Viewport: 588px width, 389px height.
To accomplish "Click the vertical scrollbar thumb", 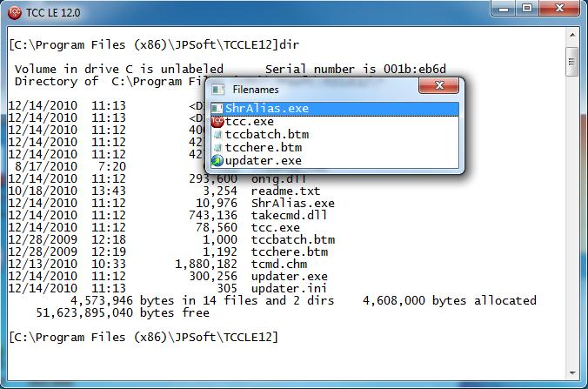I will [x=572, y=62].
